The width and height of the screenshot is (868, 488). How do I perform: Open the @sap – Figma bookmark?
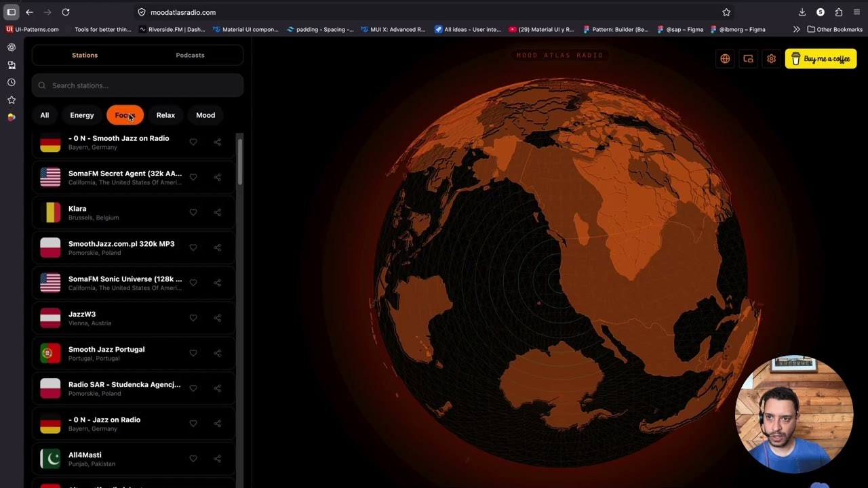click(x=680, y=29)
